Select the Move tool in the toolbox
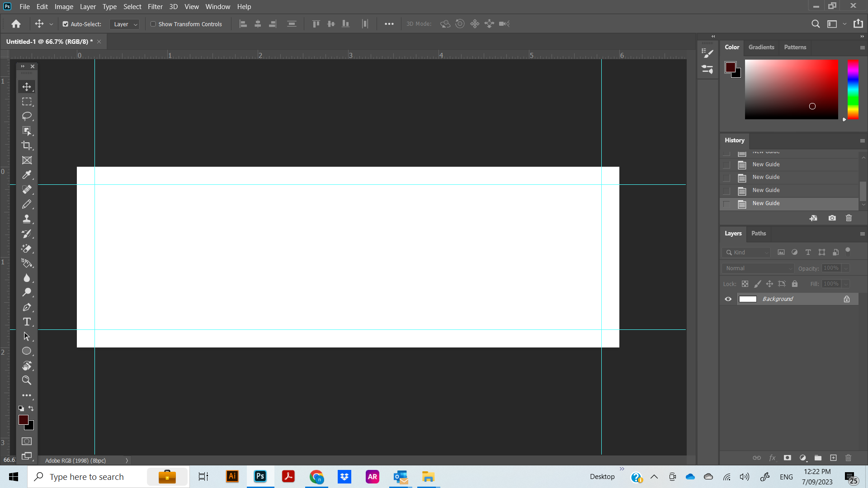The height and width of the screenshot is (488, 868). coord(27,87)
